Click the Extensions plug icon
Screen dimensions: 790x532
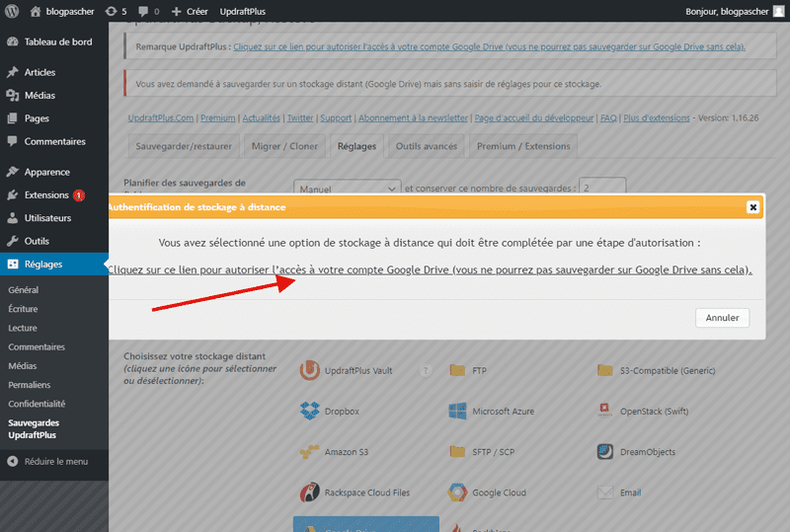point(13,195)
